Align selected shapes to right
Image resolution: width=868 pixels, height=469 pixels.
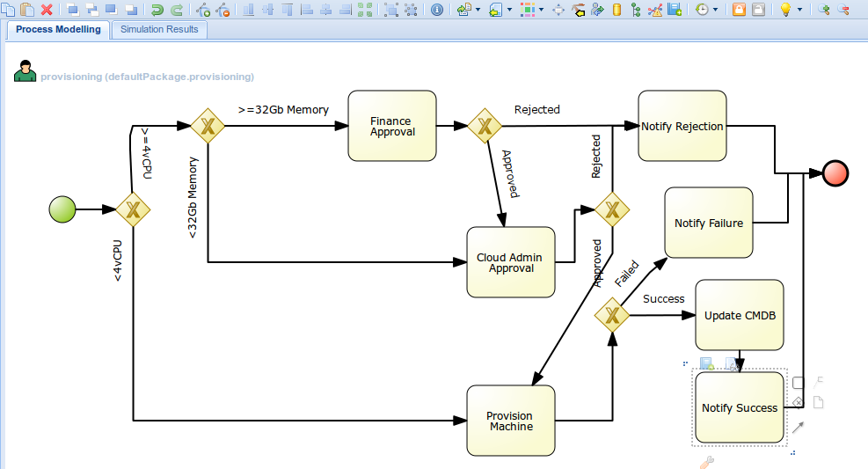point(346,9)
